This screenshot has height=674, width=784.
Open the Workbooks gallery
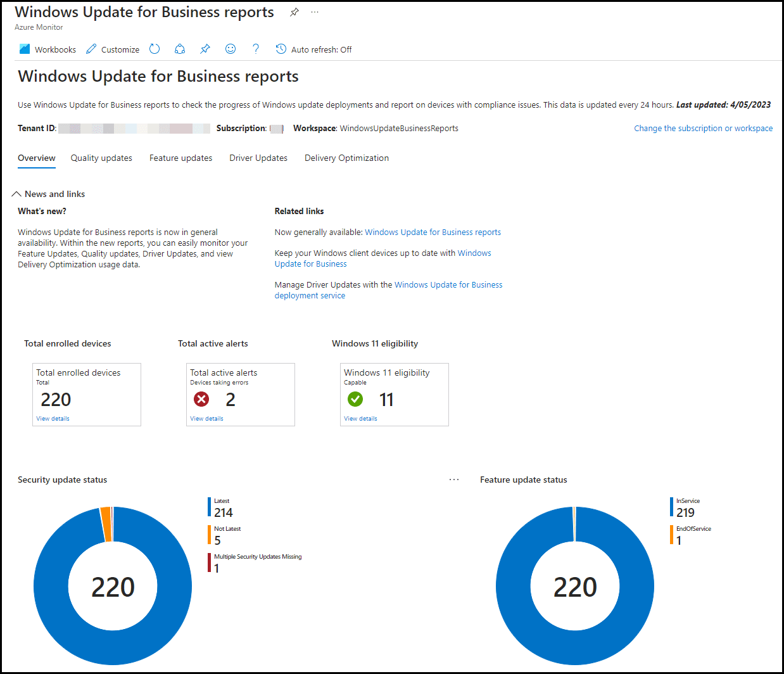47,49
